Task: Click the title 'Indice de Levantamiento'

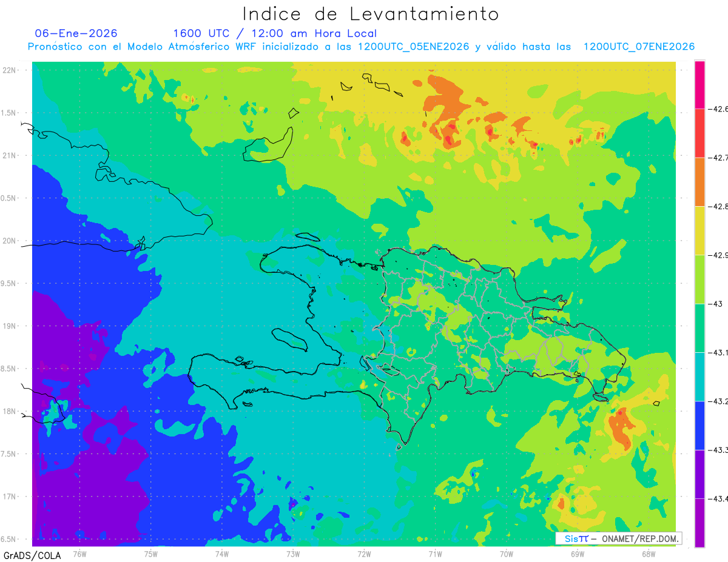Action: (371, 13)
